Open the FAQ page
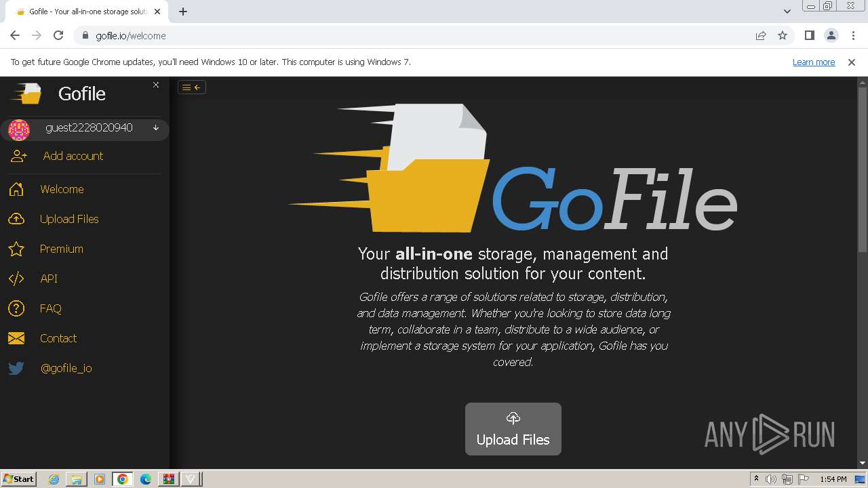 tap(51, 308)
